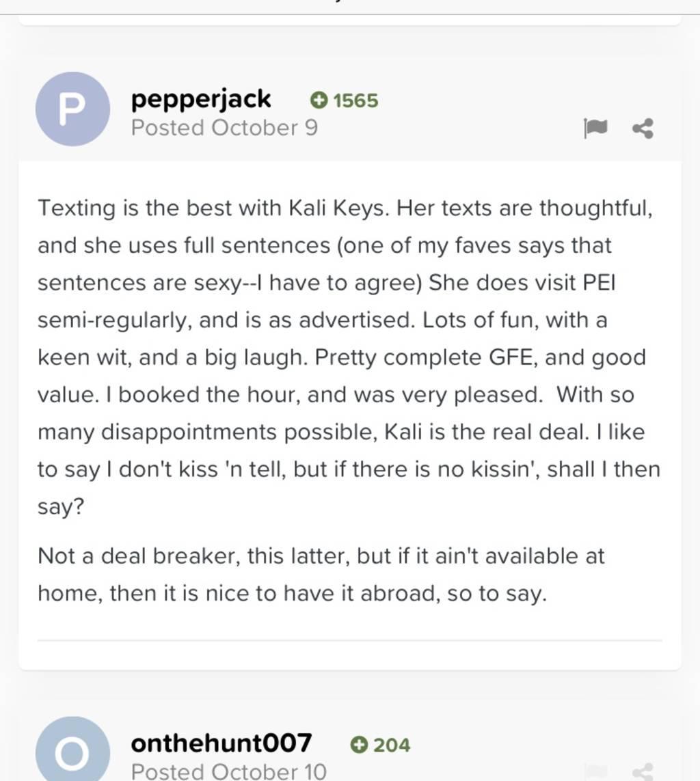The height and width of the screenshot is (781, 700).
Task: View onthehunt007's 204 reputation count
Action: click(392, 745)
